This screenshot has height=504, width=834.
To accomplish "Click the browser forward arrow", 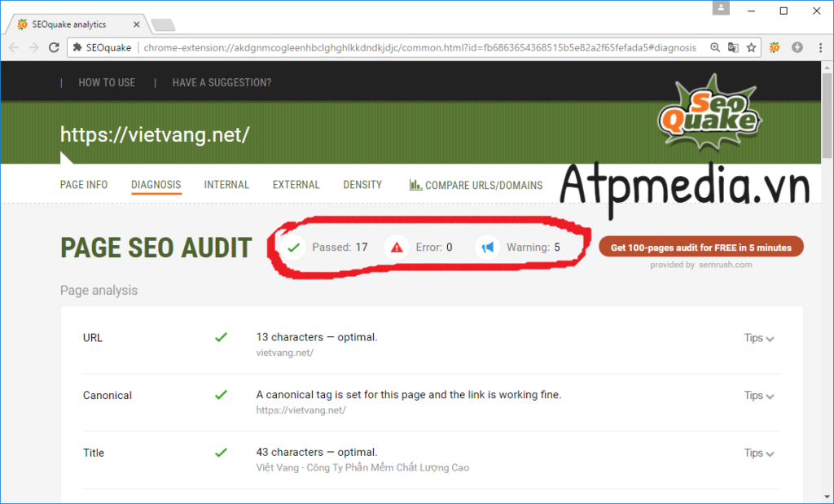I will (x=33, y=47).
